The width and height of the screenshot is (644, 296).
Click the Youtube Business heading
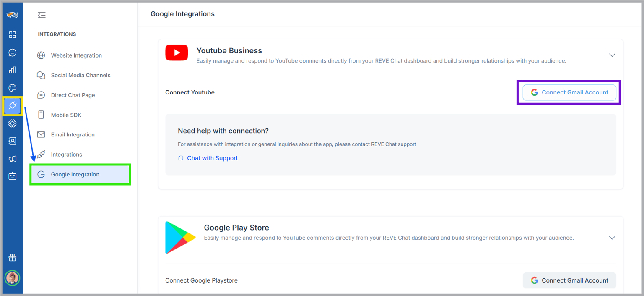tap(229, 51)
